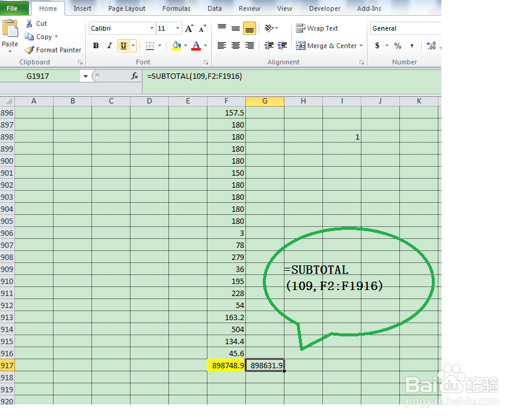The image size is (528, 420).
Task: Set Top Align vertical alignment
Action: pyautogui.click(x=221, y=28)
